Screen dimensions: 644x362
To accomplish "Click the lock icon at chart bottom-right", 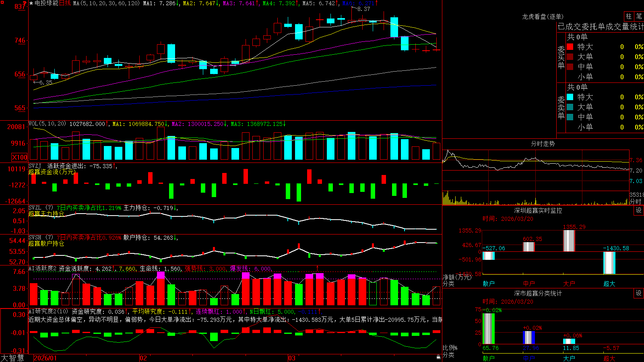I will coord(439,357).
